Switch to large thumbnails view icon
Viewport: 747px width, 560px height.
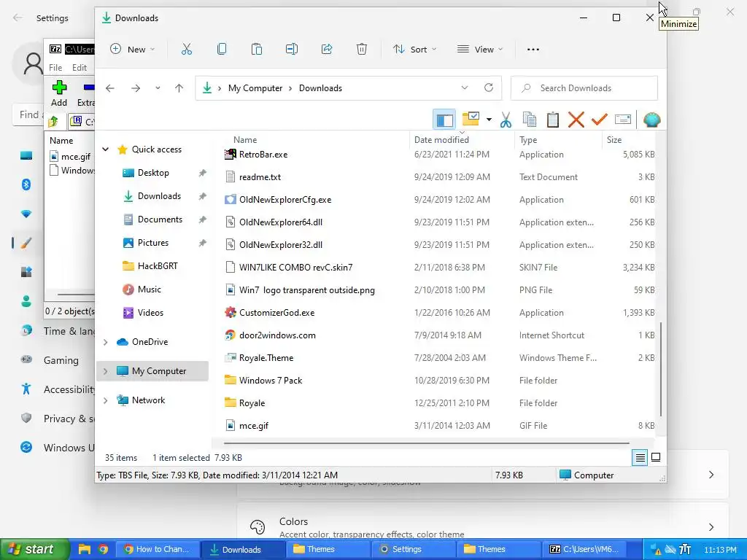tap(656, 458)
